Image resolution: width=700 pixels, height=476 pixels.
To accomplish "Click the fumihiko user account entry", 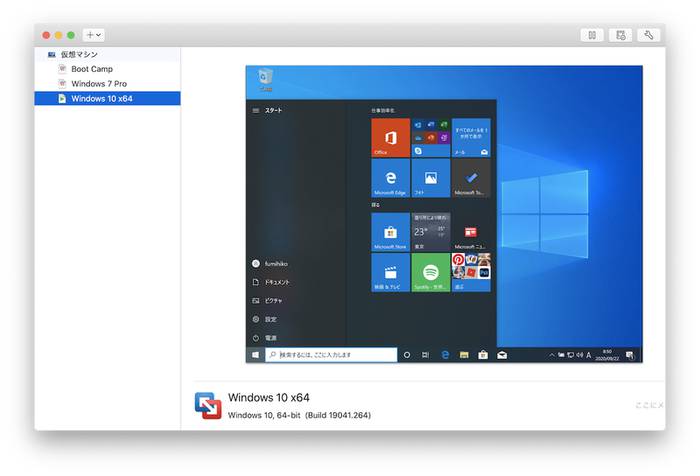I will (270, 264).
